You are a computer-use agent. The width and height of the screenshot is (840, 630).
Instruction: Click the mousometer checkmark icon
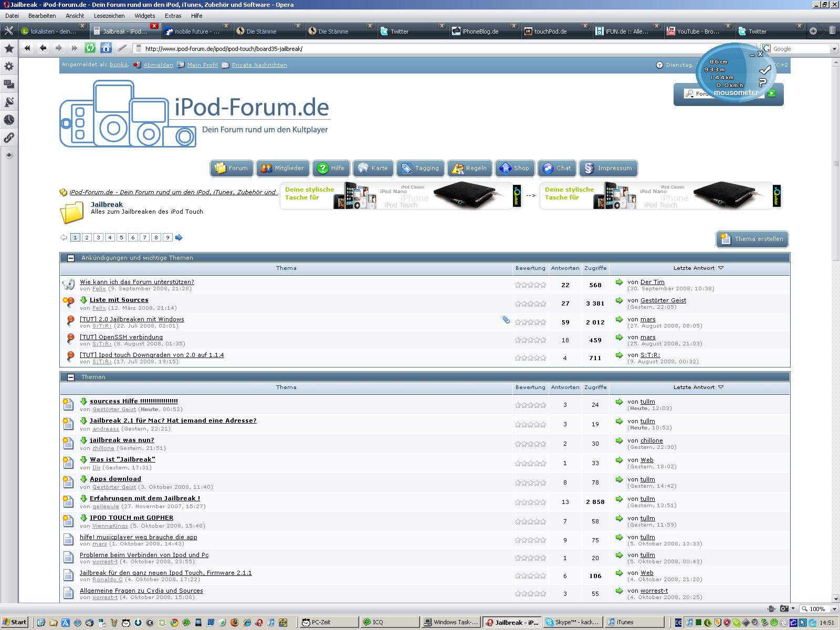(765, 70)
